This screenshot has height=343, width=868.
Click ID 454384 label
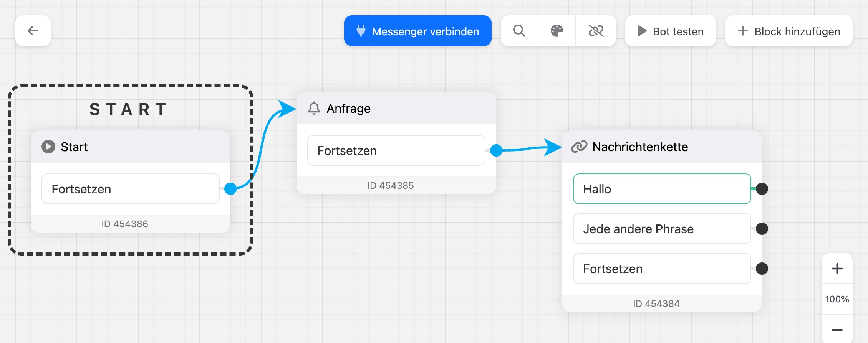(x=656, y=303)
